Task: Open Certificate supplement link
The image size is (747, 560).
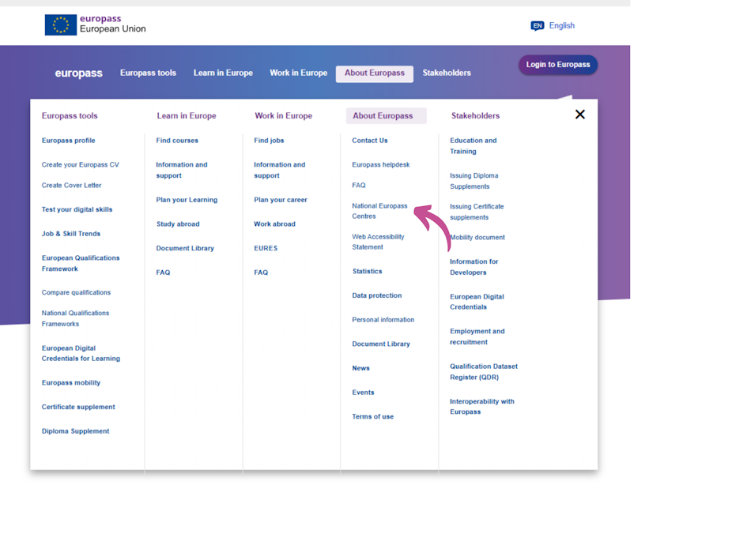Action: pos(78,407)
